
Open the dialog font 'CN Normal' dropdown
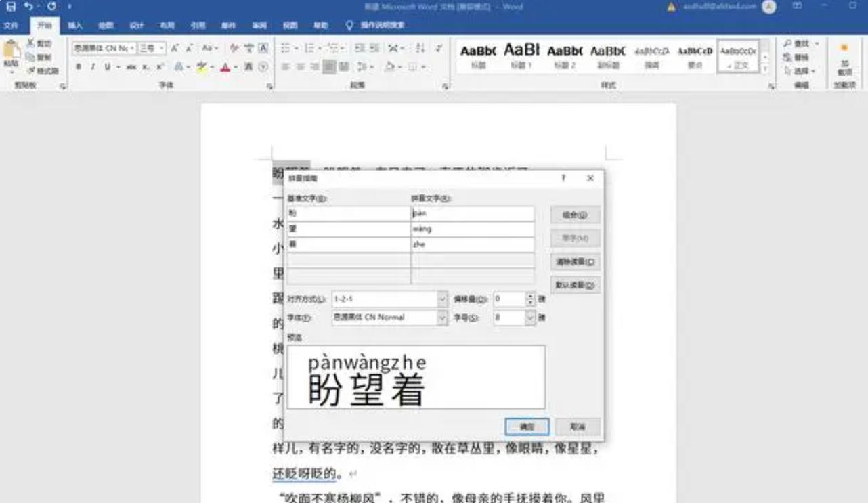442,318
